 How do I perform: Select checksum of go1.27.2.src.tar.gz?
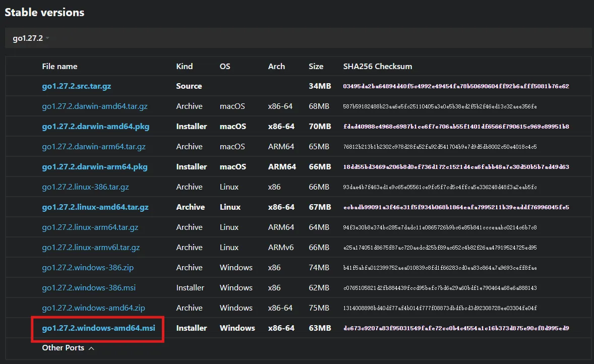(x=456, y=86)
